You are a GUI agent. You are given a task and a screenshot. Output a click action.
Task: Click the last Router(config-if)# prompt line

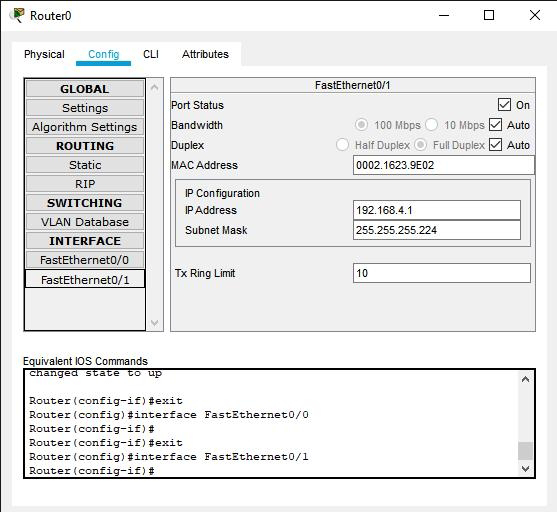pos(92,471)
